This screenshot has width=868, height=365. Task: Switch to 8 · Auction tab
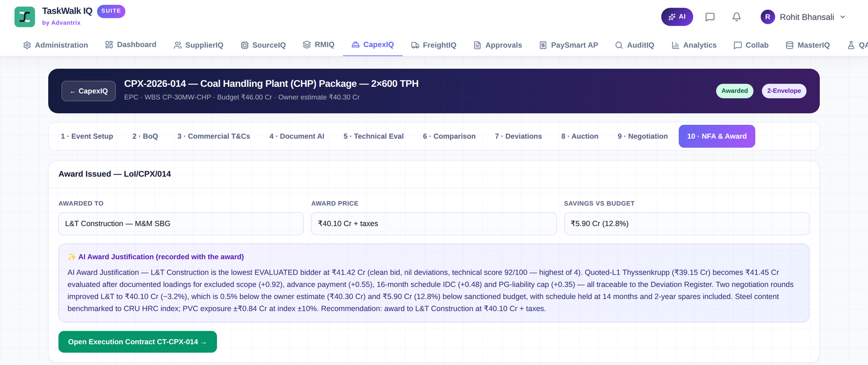click(x=580, y=136)
